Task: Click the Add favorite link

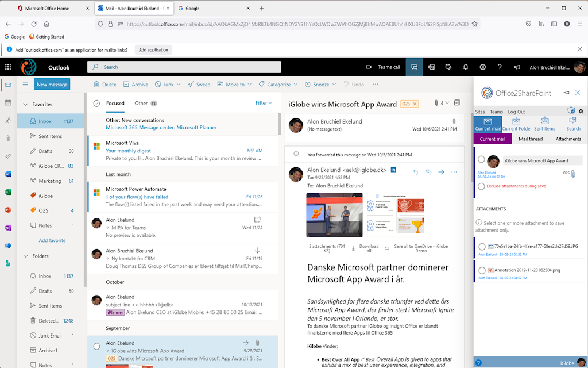Action: (x=52, y=240)
